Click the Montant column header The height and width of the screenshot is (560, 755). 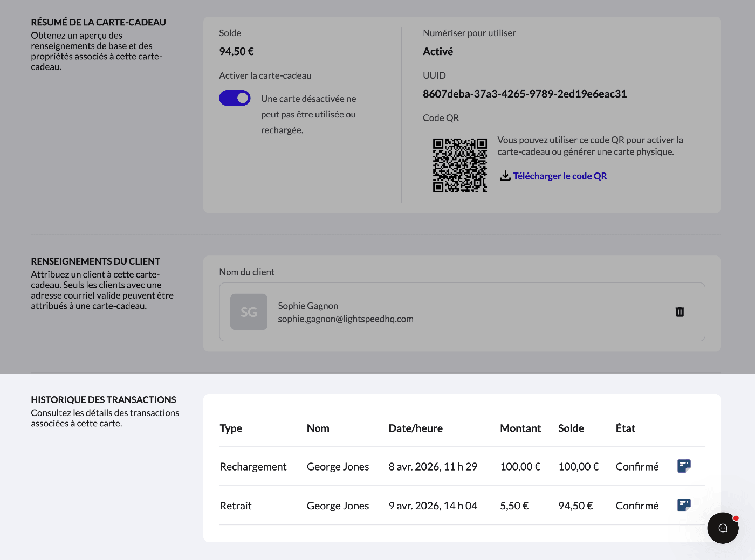coord(520,428)
